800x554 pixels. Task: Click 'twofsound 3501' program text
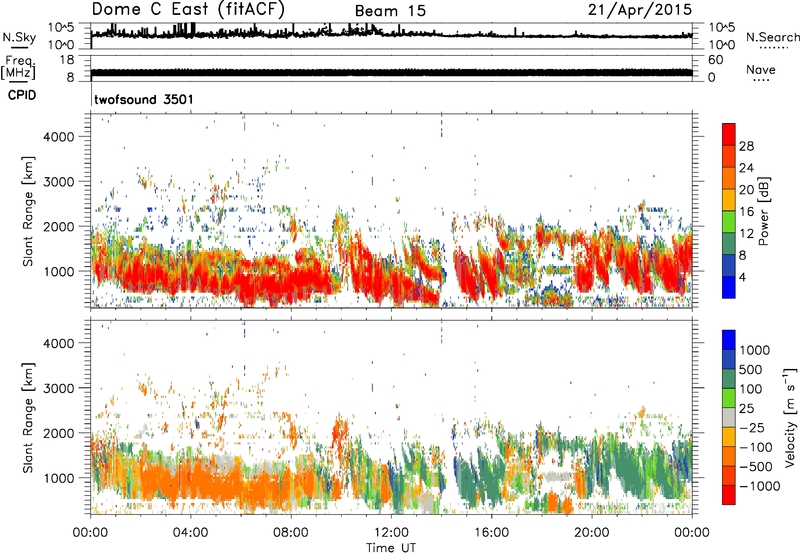coord(144,99)
